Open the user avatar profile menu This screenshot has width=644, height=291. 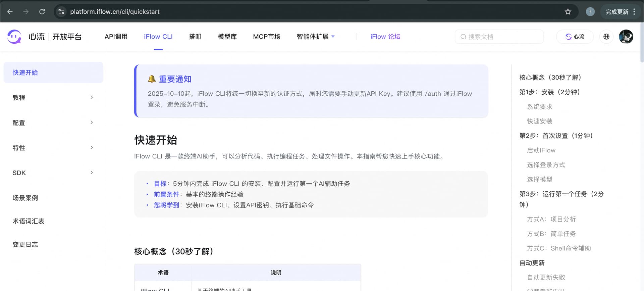pos(626,37)
